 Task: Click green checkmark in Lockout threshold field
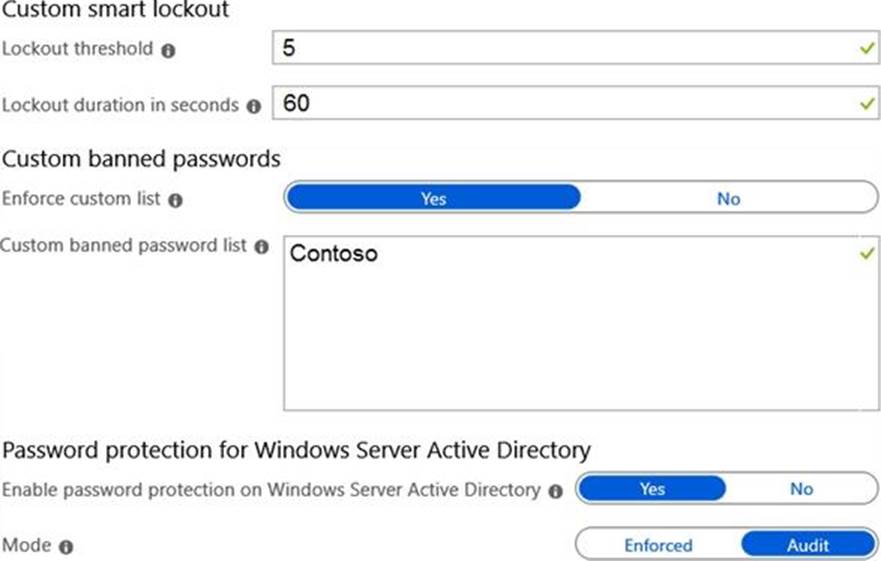pyautogui.click(x=866, y=48)
